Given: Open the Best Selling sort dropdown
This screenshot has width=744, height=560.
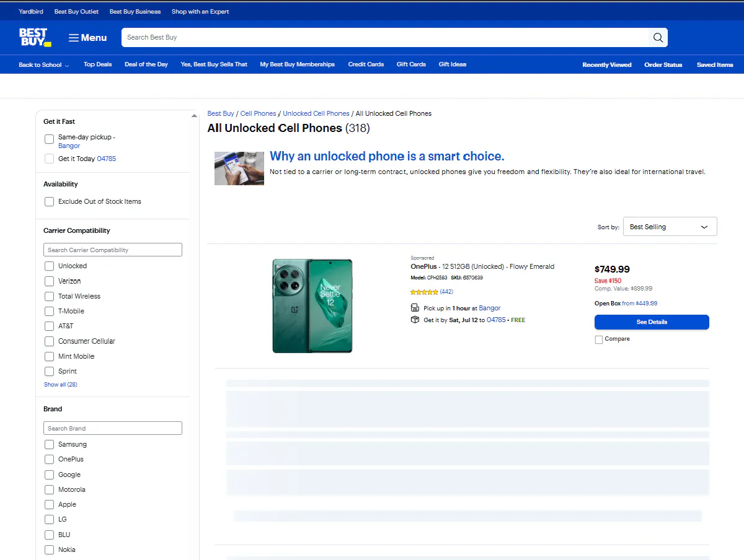Looking at the screenshot, I should (670, 226).
